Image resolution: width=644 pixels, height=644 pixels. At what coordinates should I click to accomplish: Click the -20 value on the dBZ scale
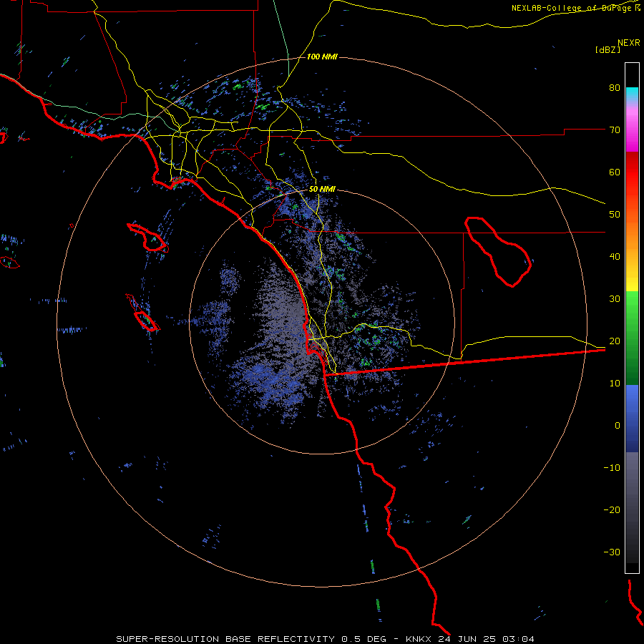point(612,510)
